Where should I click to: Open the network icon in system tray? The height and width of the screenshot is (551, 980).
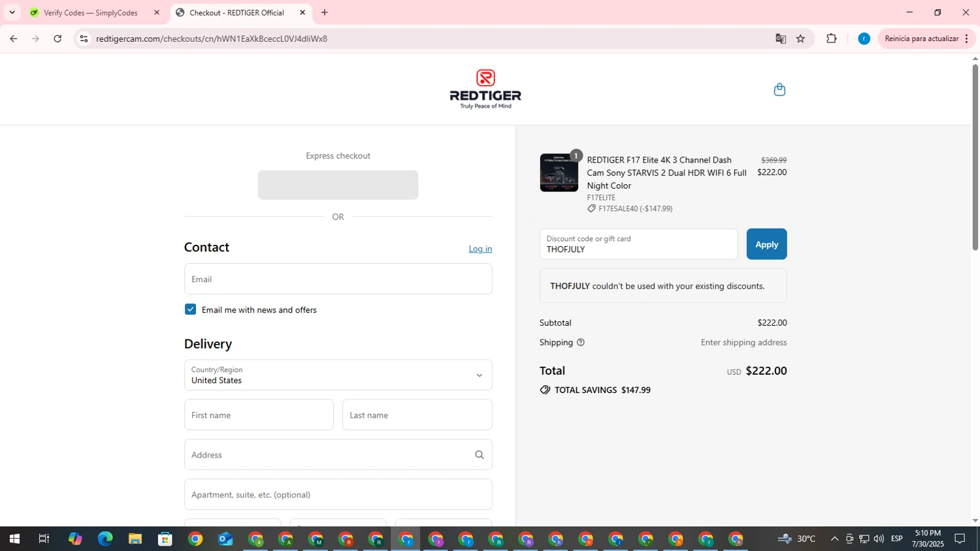tap(864, 539)
